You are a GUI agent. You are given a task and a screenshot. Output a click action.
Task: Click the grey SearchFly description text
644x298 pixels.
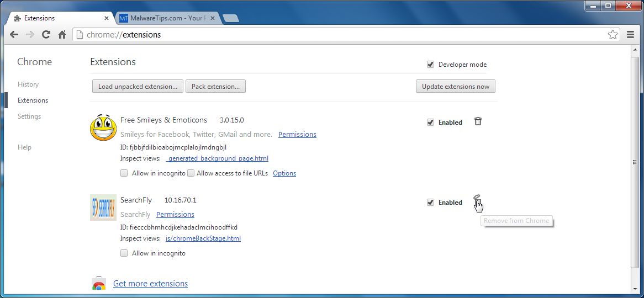tap(135, 214)
